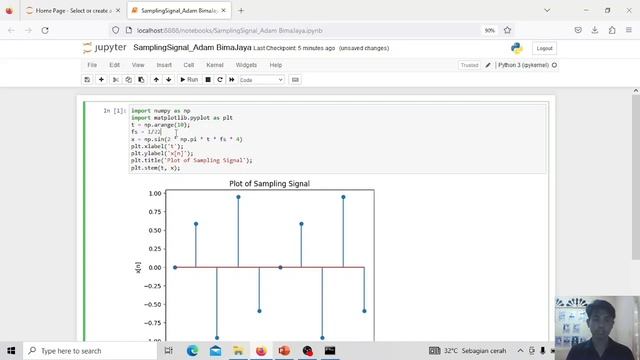
Task: Restart kernel and run all cells icon
Action: coord(232,80)
